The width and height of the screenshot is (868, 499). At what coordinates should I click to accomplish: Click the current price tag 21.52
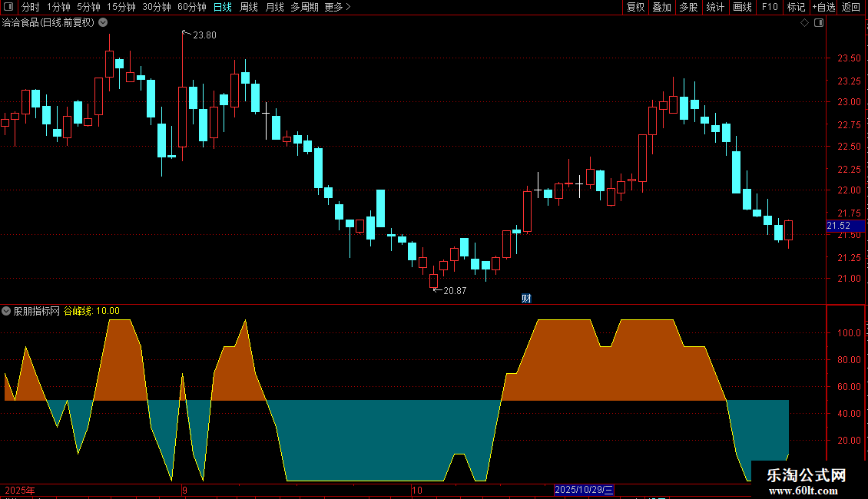pos(845,226)
